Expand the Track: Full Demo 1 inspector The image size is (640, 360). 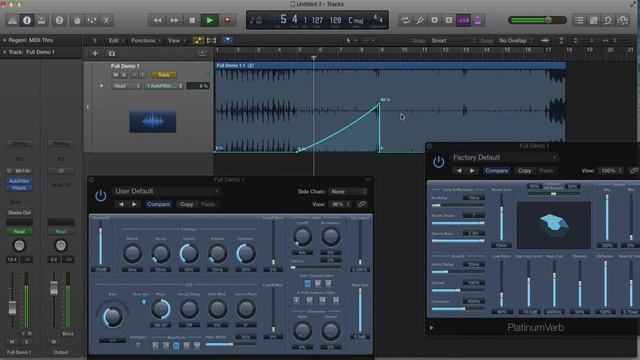pyautogui.click(x=5, y=52)
